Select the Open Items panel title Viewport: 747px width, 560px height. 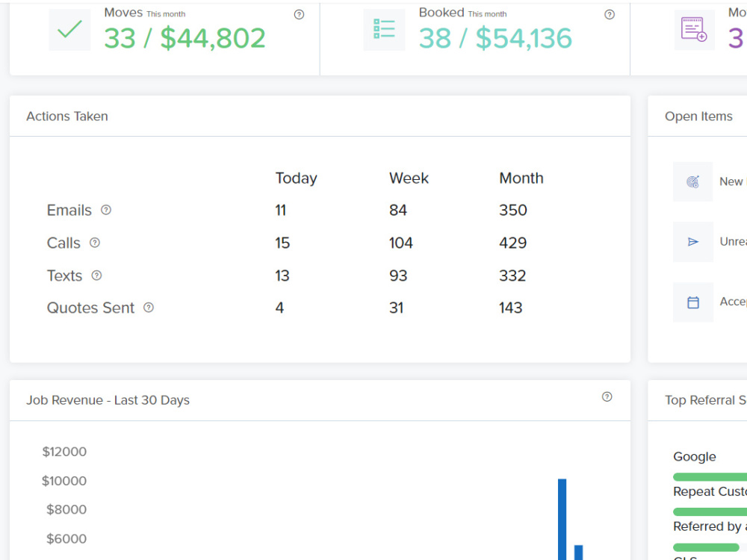699,116
